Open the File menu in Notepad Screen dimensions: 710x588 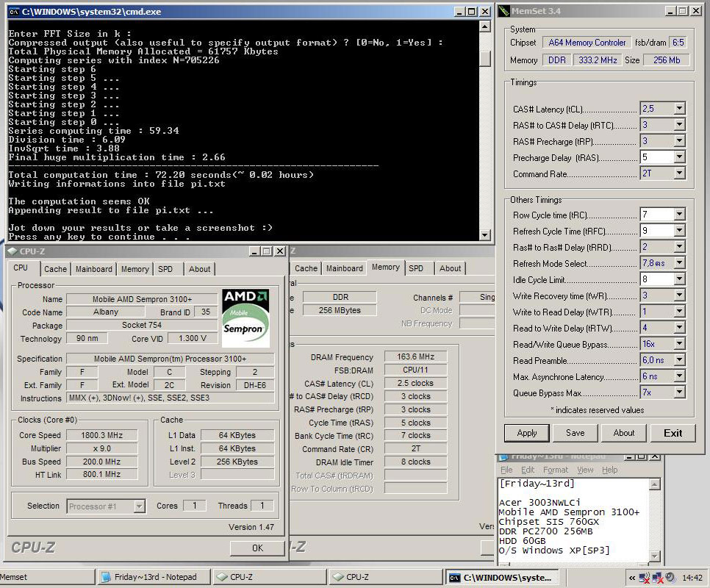click(x=506, y=470)
